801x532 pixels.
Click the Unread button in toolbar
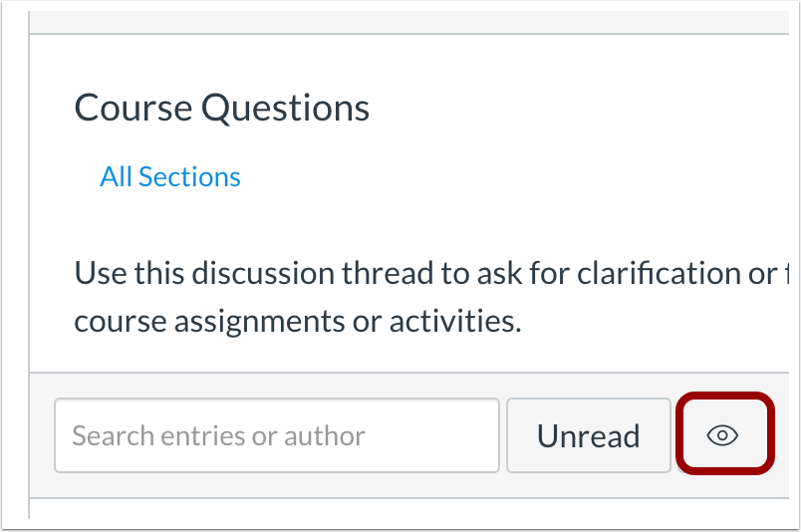589,435
